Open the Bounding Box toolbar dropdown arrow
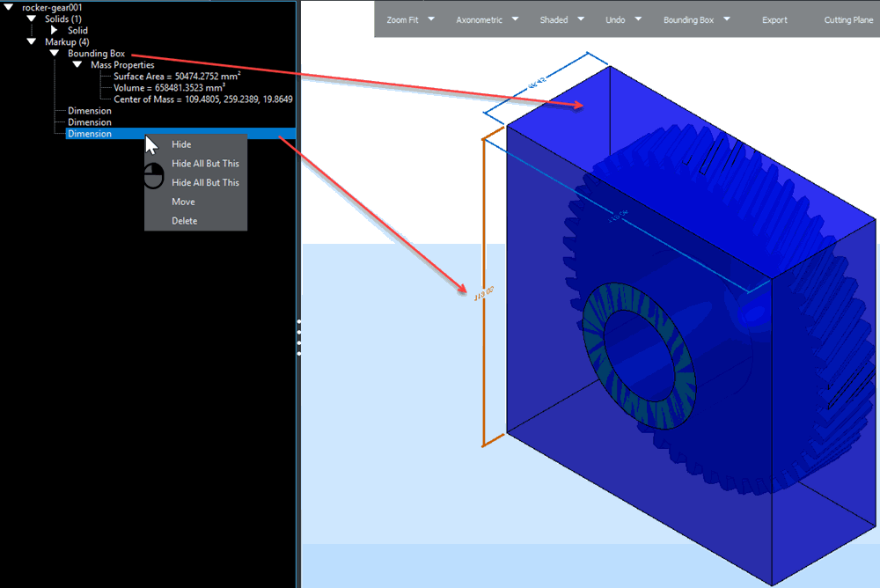Viewport: 880px width, 588px height. pyautogui.click(x=727, y=19)
